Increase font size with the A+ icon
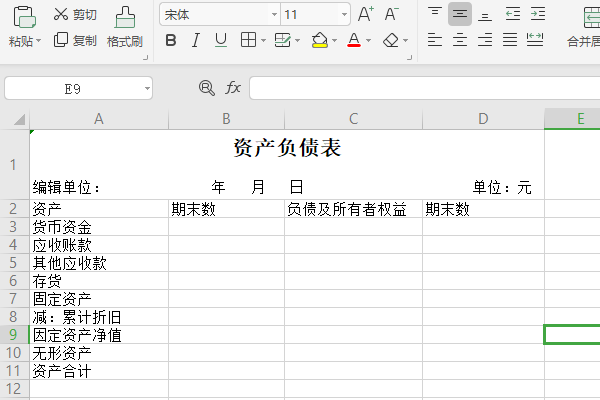 pos(365,14)
